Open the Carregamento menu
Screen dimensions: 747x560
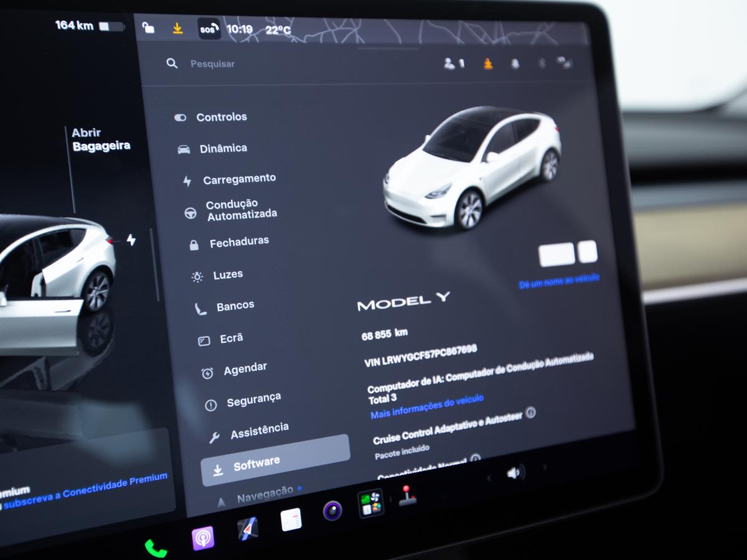tap(230, 179)
